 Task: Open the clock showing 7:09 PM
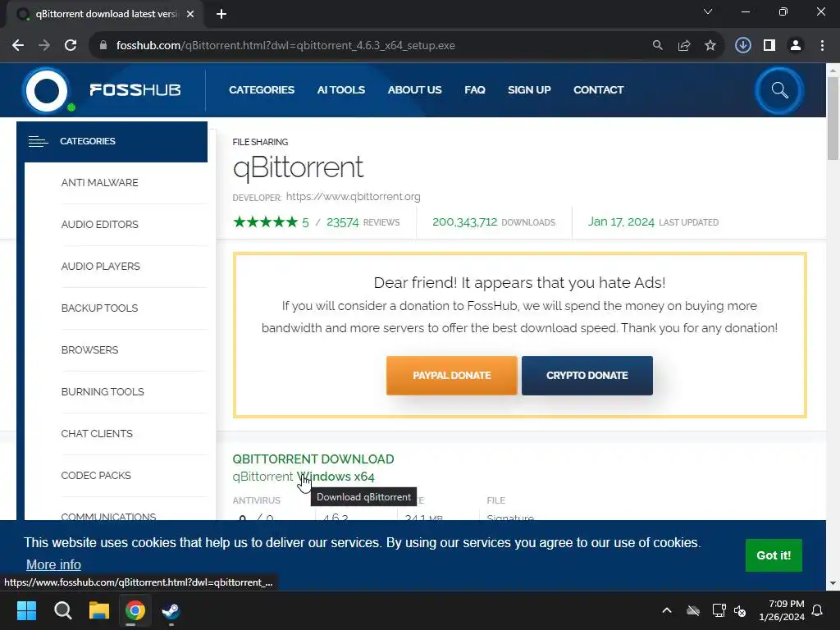[782, 610]
